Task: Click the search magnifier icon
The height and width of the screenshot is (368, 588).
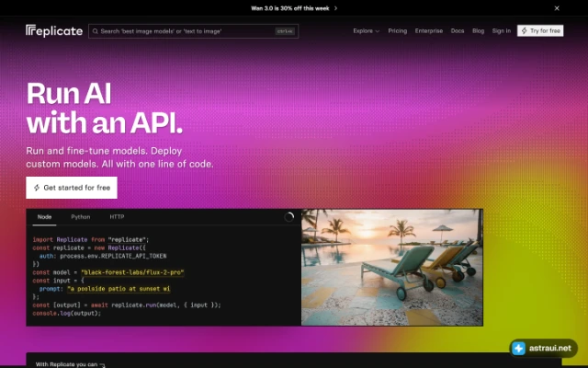Action: [96, 31]
